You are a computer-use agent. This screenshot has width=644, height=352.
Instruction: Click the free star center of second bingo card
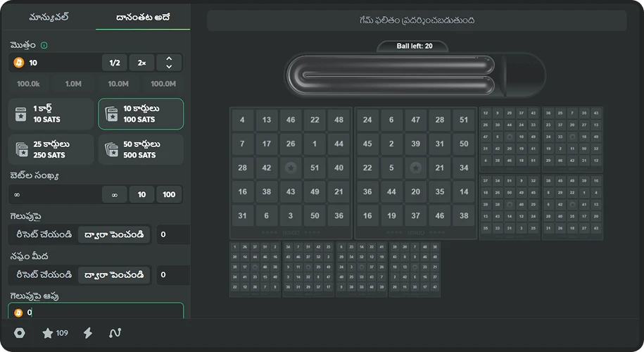[x=415, y=168]
